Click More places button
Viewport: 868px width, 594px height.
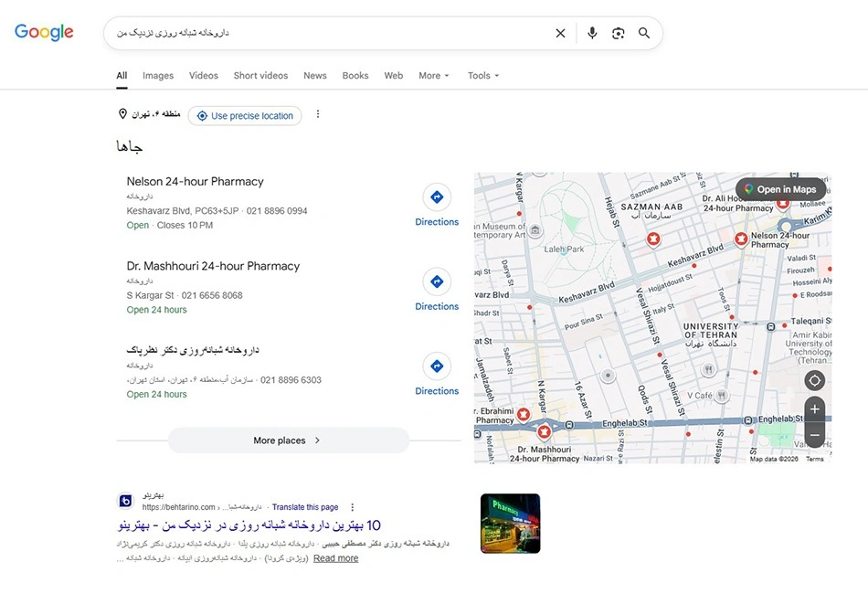click(289, 440)
